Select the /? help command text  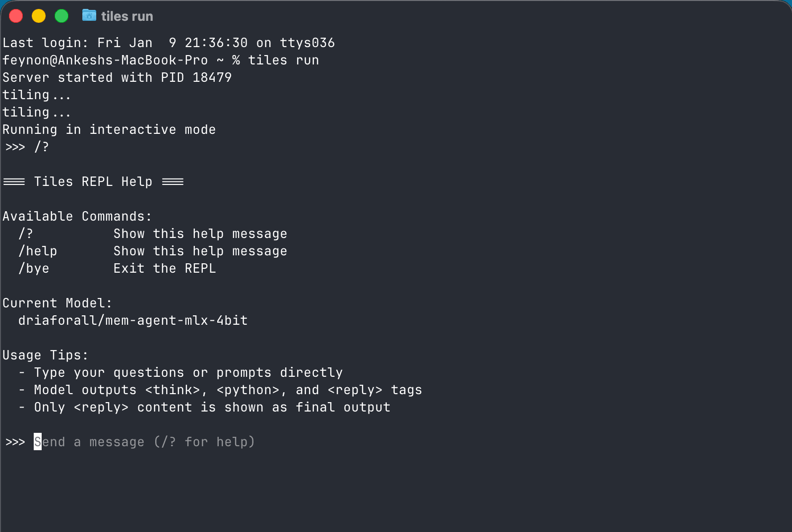[26, 234]
